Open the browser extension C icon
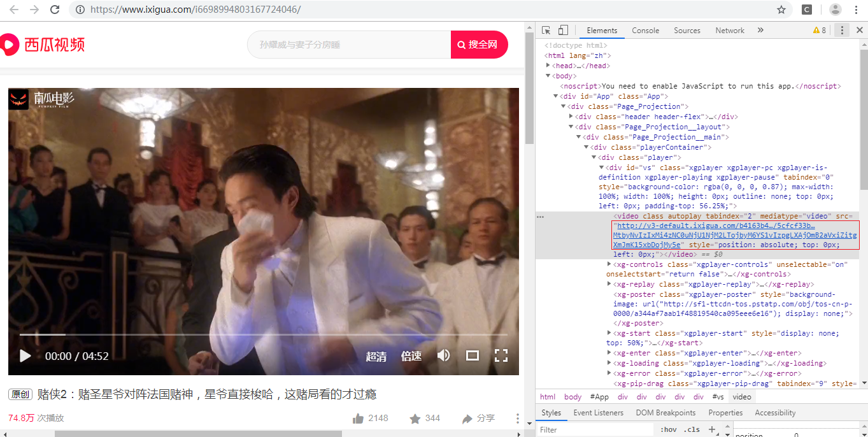Image resolution: width=868 pixels, height=437 pixels. click(806, 10)
